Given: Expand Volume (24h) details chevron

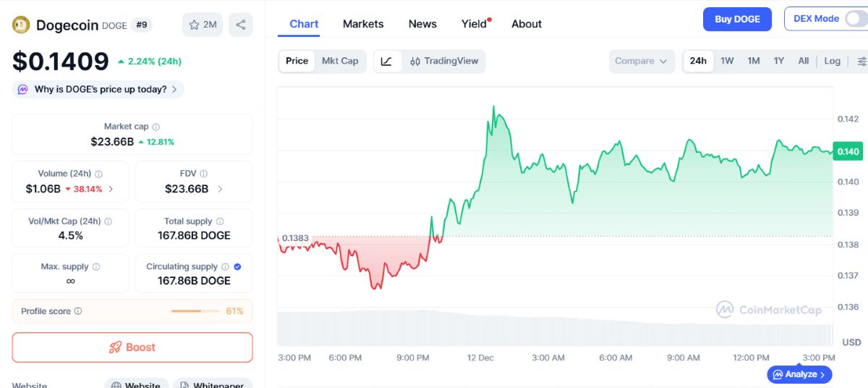Looking at the screenshot, I should (111, 189).
